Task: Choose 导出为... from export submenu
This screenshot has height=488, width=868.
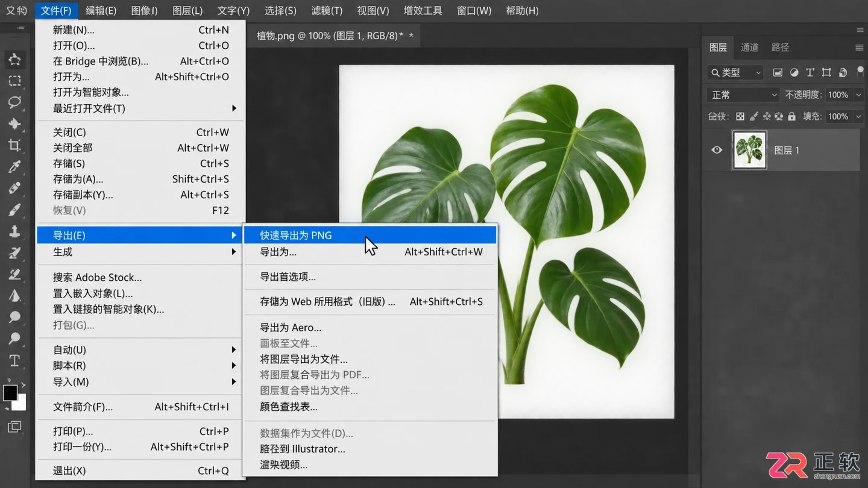Action: [x=370, y=252]
